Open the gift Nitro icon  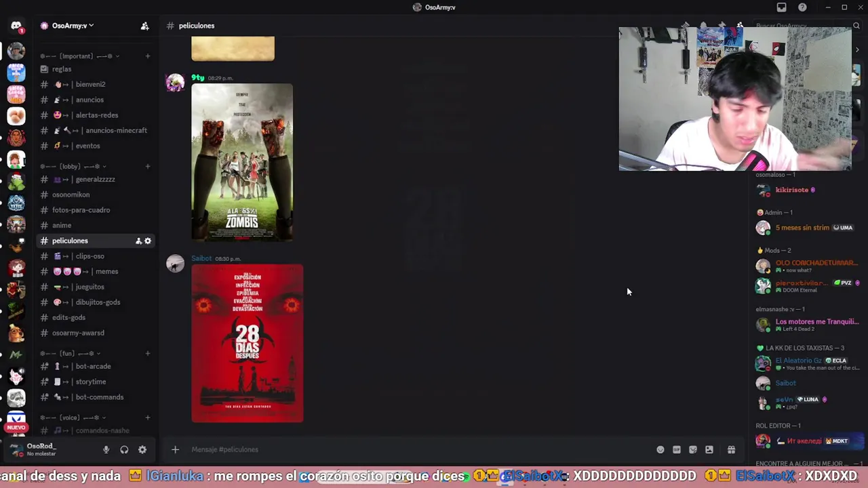click(731, 449)
